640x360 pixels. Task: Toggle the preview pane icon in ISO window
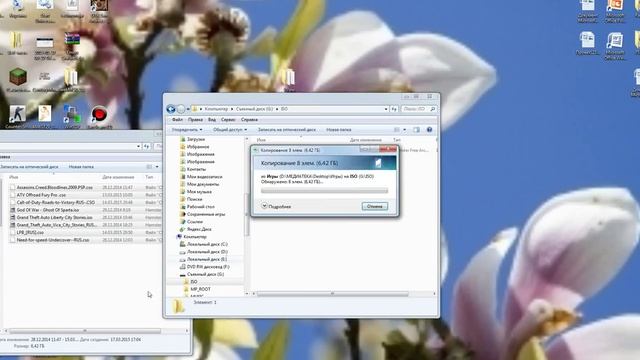416,130
